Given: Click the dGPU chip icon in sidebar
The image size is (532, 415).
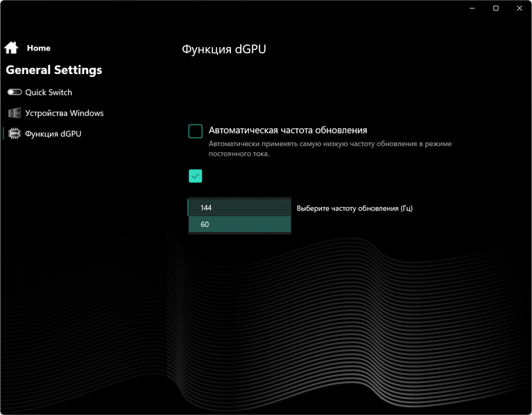Looking at the screenshot, I should pos(15,134).
